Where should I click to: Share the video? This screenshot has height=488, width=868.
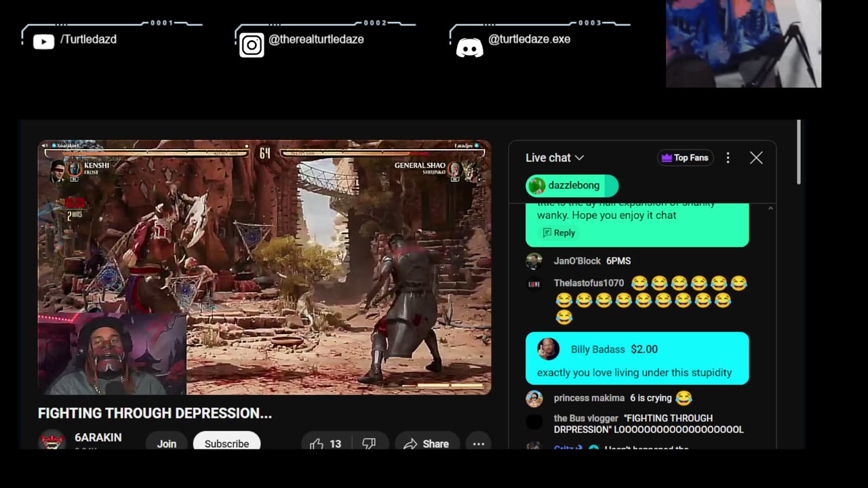[426, 443]
